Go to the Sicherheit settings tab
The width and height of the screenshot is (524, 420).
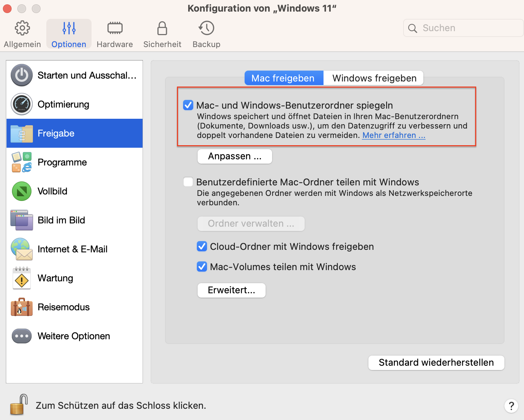pyautogui.click(x=162, y=34)
